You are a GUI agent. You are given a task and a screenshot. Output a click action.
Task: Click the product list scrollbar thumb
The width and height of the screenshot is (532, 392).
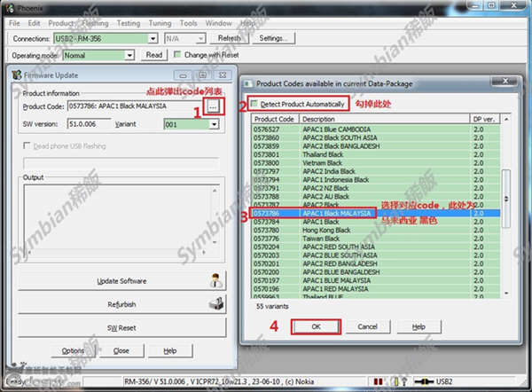[506, 199]
